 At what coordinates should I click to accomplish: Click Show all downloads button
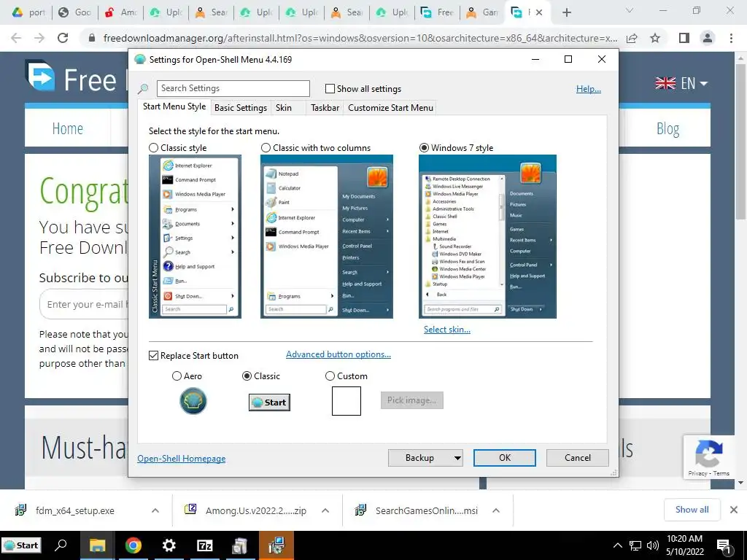(692, 510)
